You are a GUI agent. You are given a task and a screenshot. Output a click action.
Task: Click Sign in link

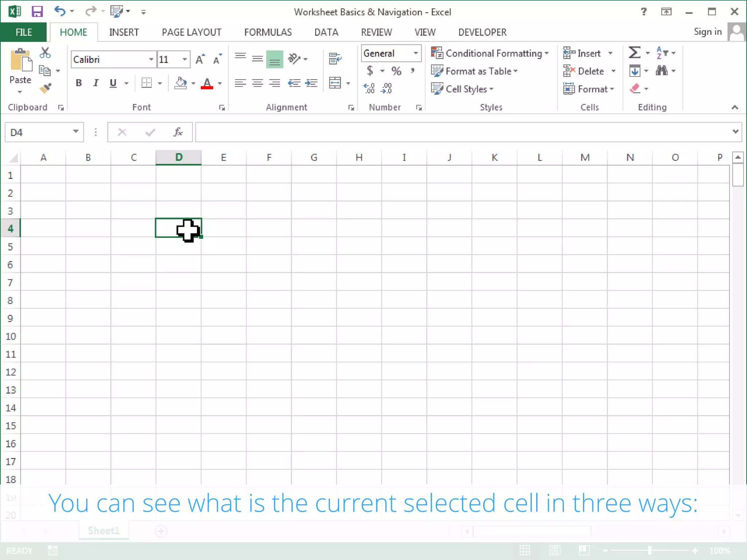point(708,32)
